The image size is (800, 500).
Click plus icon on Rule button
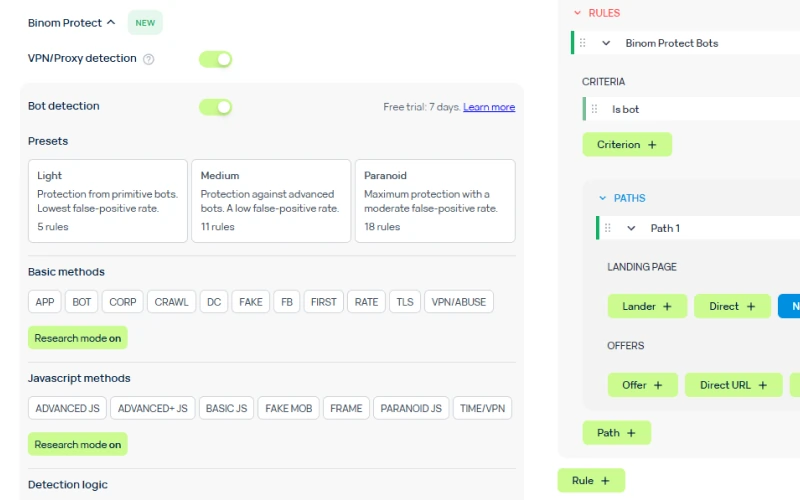(x=605, y=481)
